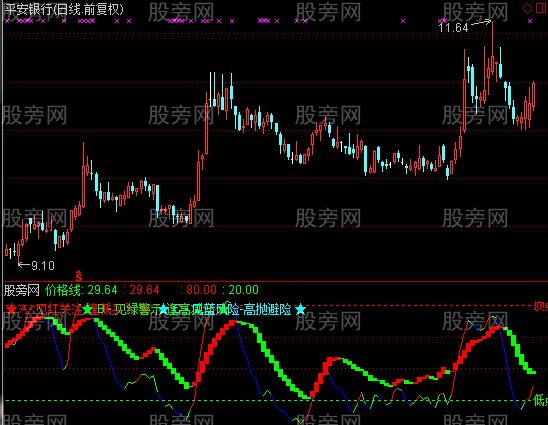Click the red 29.64 indicator value
The height and width of the screenshot is (425, 548).
tap(144, 290)
